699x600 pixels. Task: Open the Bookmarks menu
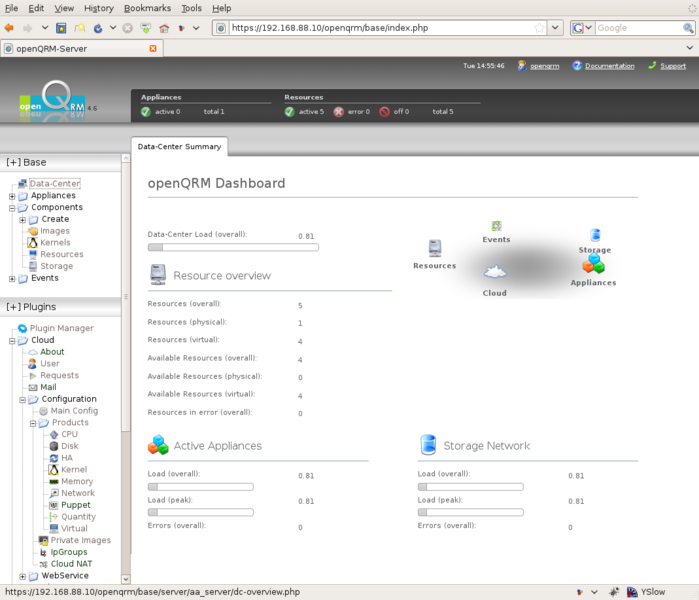pos(147,8)
